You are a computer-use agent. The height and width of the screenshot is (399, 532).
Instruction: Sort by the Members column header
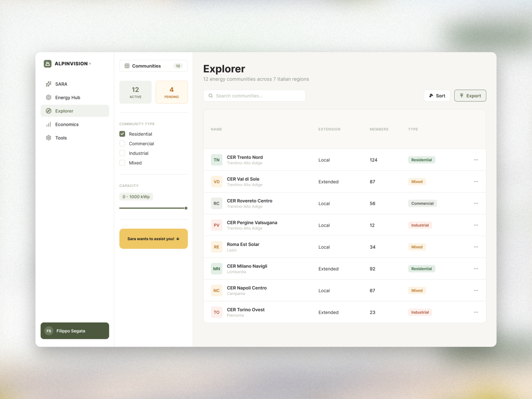coord(379,129)
